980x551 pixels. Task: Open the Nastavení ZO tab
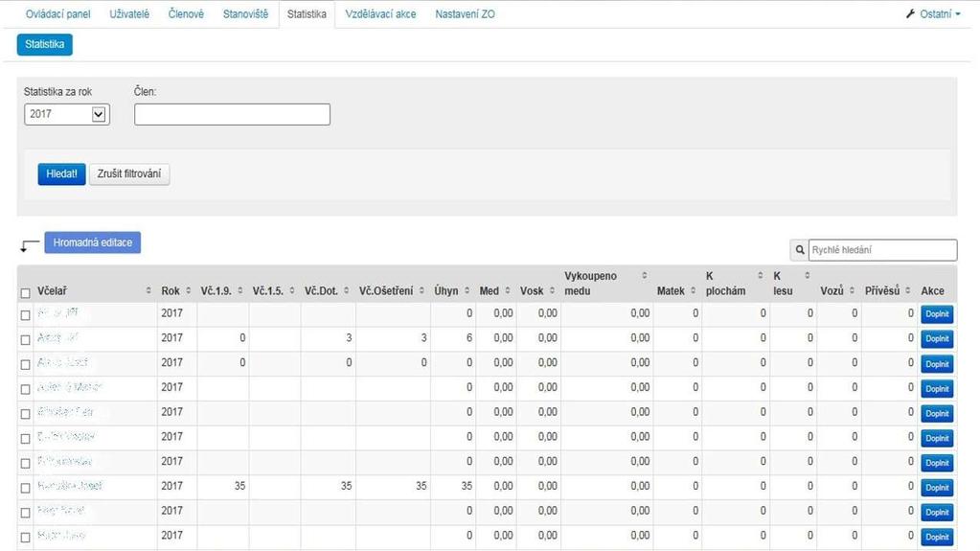coord(465,13)
